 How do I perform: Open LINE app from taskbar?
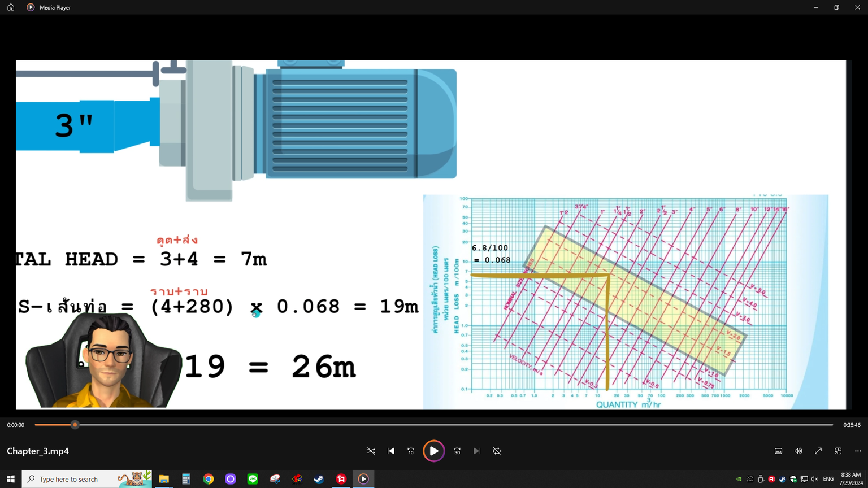(x=253, y=479)
